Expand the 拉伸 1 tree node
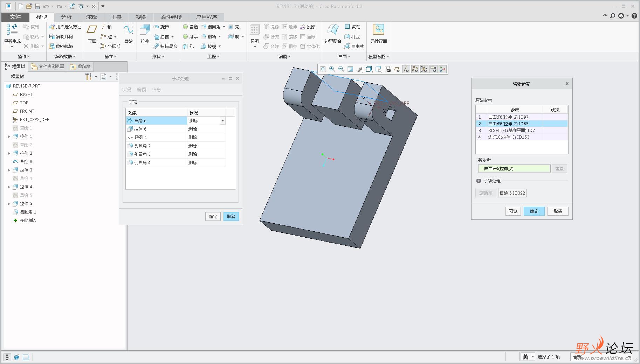Image resolution: width=640 pixels, height=364 pixels. (x=9, y=136)
